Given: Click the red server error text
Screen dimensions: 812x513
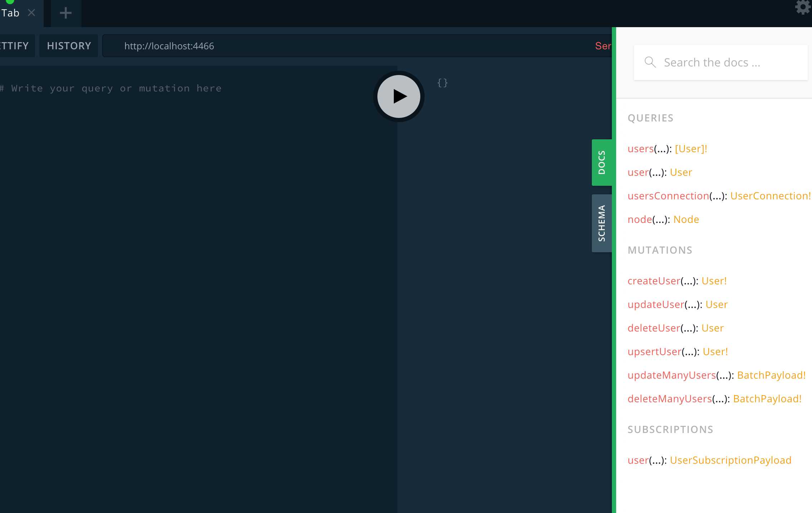Looking at the screenshot, I should (603, 46).
